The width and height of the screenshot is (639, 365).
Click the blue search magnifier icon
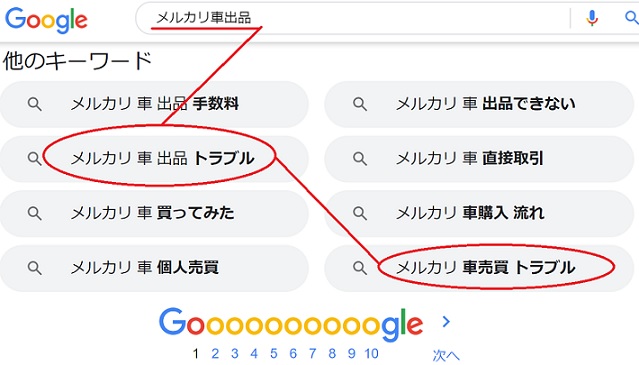point(631,18)
